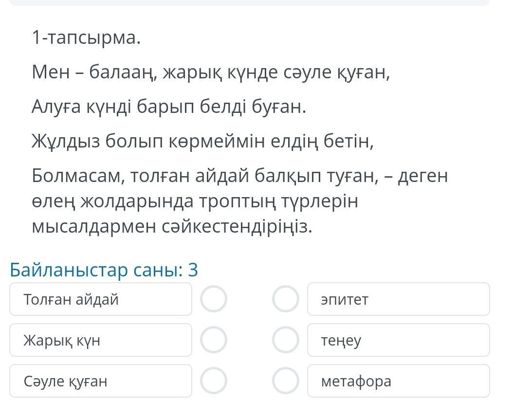Viewport: 512px width, 420px height.
Task: Click the мысалдармен сәйкестендіріңіз instruction text
Action: point(172,226)
